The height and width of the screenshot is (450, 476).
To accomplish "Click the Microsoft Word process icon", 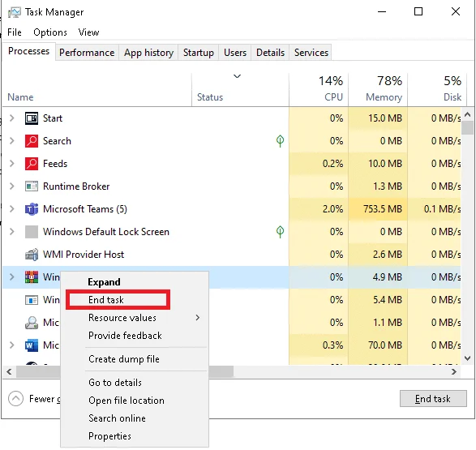I will click(32, 345).
